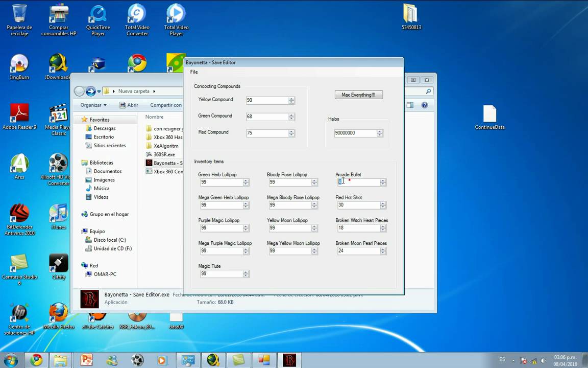Click the Bayonetta Save Editor taskbar icon
The image size is (588, 368).
(289, 360)
